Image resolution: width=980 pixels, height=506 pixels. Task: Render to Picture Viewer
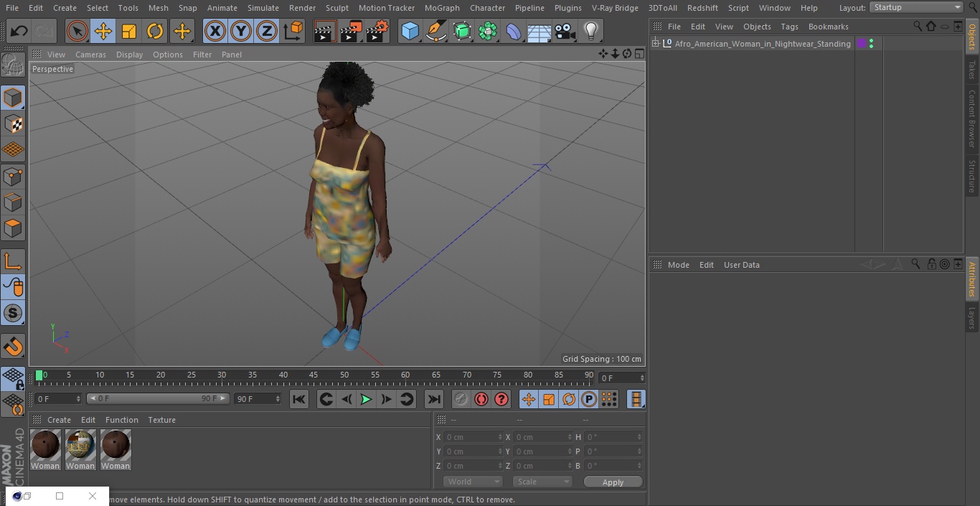tap(352, 31)
